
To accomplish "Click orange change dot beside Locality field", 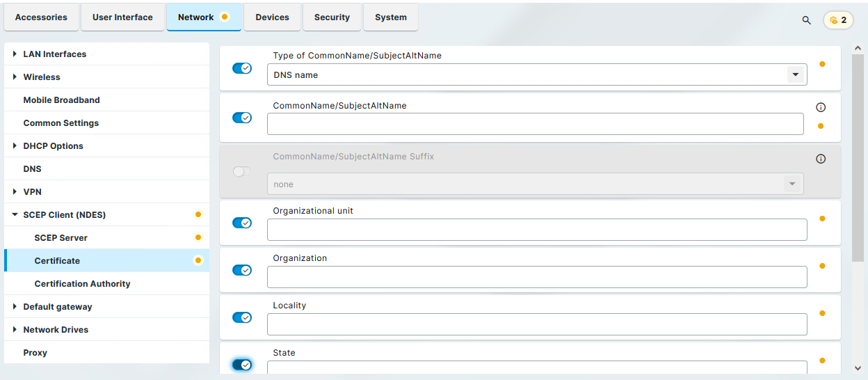I will point(822,313).
